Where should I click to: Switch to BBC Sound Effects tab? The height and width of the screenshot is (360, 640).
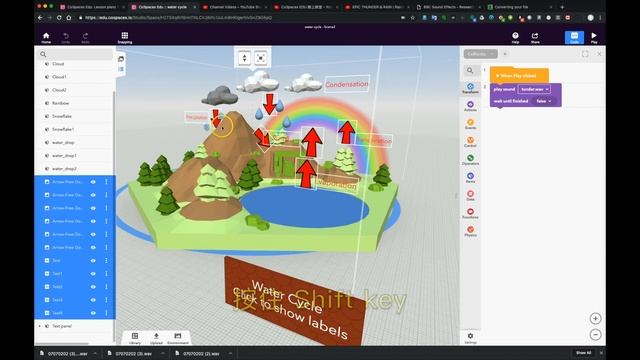click(447, 7)
